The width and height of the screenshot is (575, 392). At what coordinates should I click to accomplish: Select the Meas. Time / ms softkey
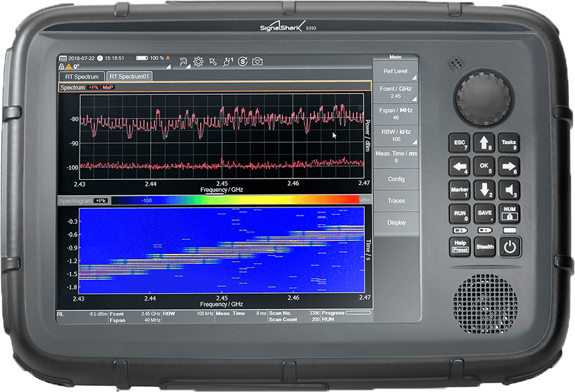click(396, 158)
